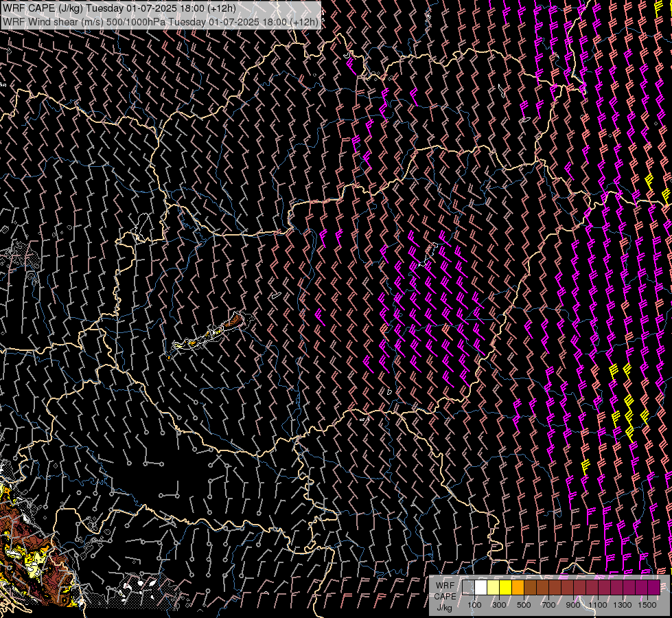The width and height of the screenshot is (672, 618).
Task: Click the WRF label in the legend
Action: [x=445, y=586]
